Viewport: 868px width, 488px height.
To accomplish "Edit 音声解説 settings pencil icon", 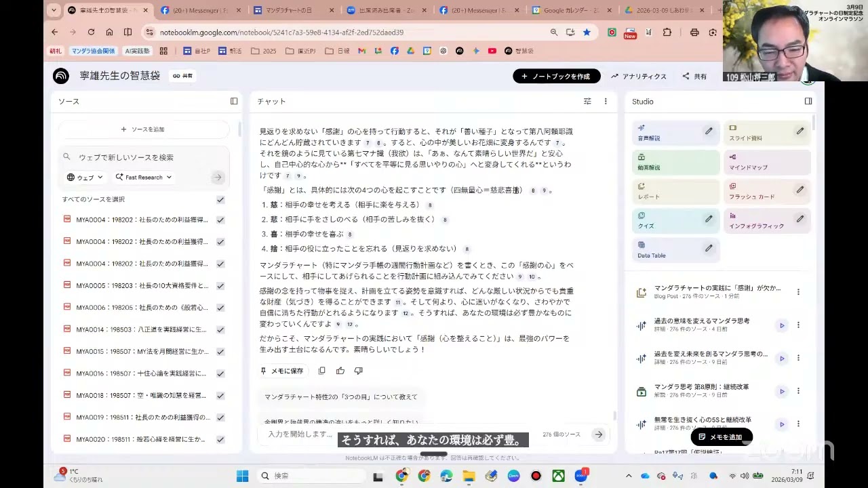I will pyautogui.click(x=709, y=131).
